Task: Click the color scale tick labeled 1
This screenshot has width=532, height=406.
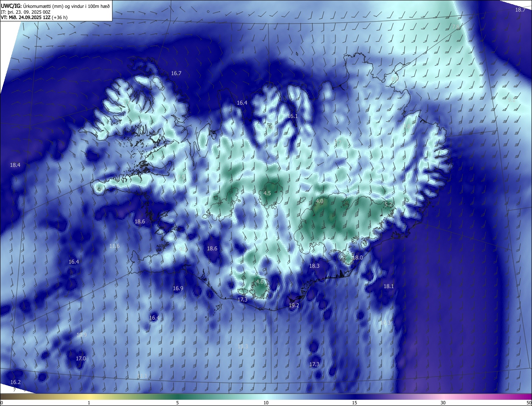Action: (x=89, y=403)
